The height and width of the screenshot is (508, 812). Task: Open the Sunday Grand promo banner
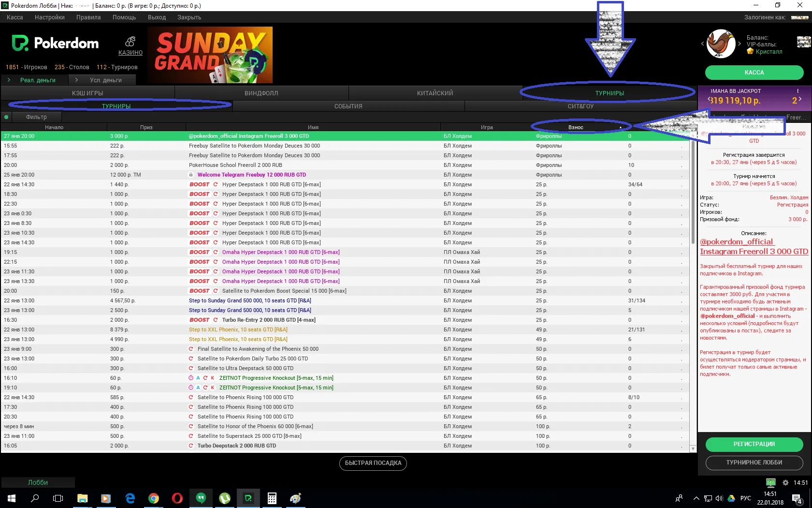click(210, 55)
